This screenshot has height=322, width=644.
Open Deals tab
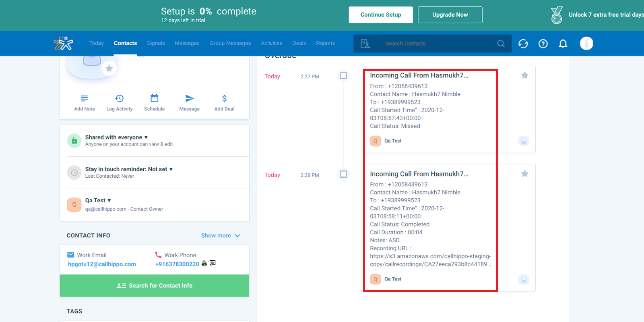(299, 43)
